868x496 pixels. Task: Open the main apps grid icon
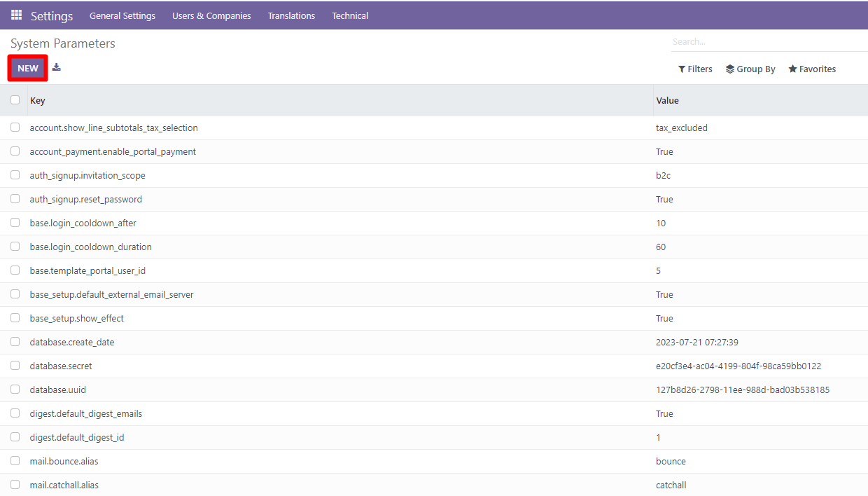[x=15, y=15]
